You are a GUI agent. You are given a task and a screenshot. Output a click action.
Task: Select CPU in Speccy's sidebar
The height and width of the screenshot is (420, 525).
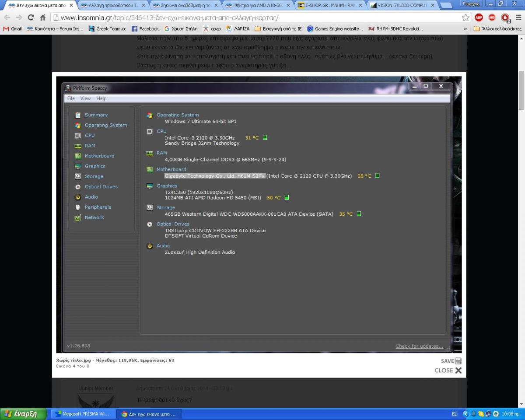(89, 136)
